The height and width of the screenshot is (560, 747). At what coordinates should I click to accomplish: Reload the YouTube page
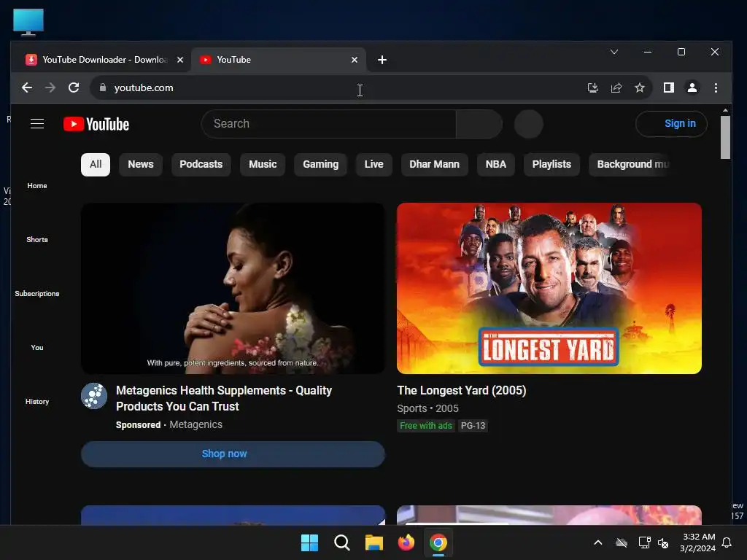[74, 87]
